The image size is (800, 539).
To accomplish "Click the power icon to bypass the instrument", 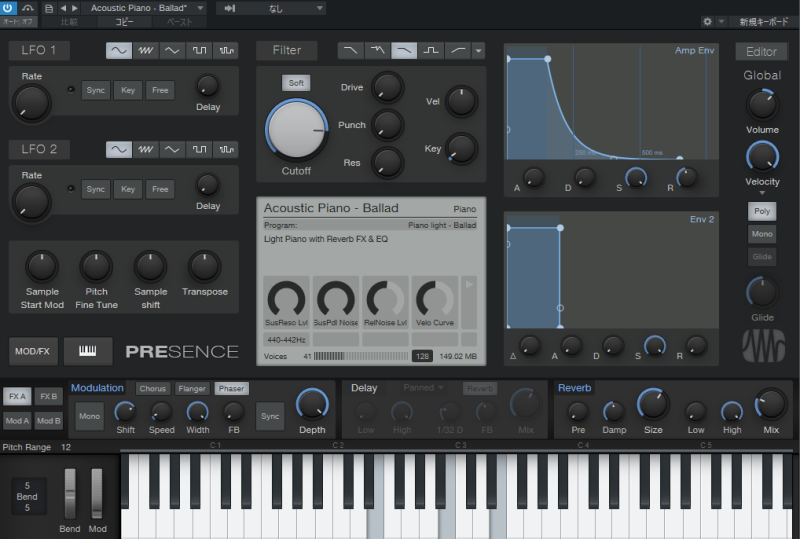I will 9,8.
